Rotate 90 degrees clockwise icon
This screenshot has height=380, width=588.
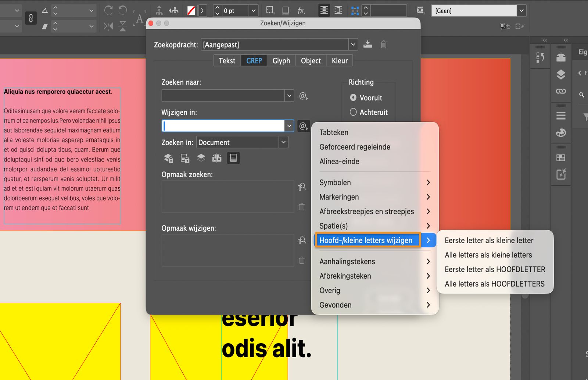tap(108, 10)
